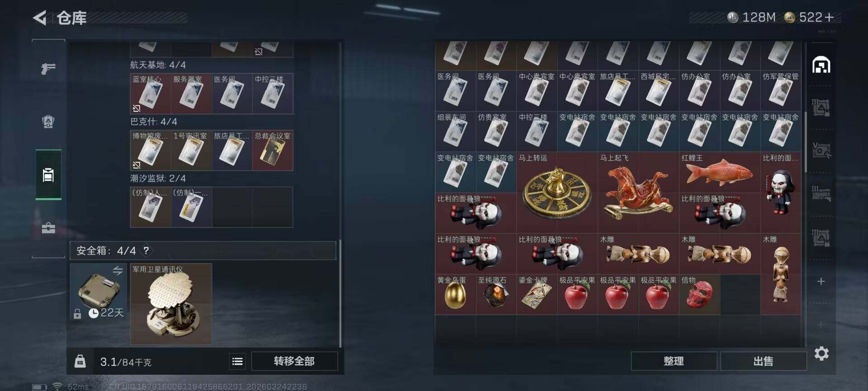The height and width of the screenshot is (391, 868).
Task: Click the 转移全部 button
Action: (294, 361)
